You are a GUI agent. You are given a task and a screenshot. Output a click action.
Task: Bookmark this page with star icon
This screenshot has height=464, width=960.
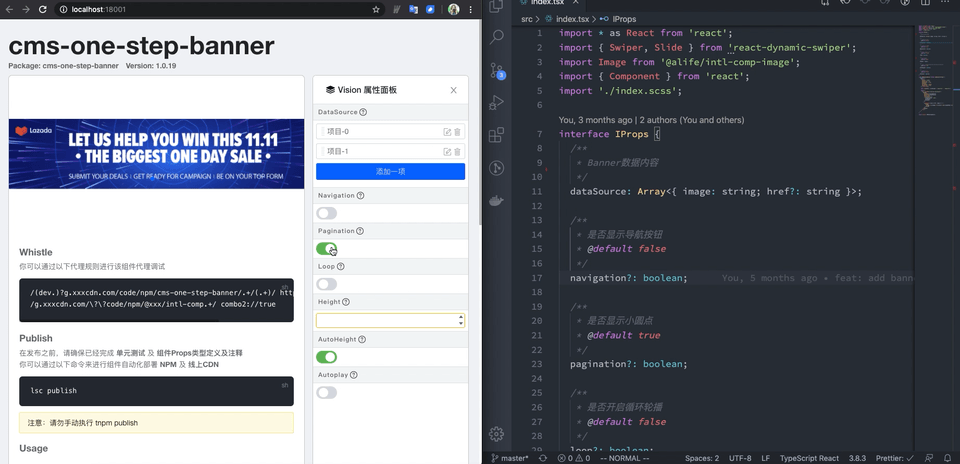(376, 9)
